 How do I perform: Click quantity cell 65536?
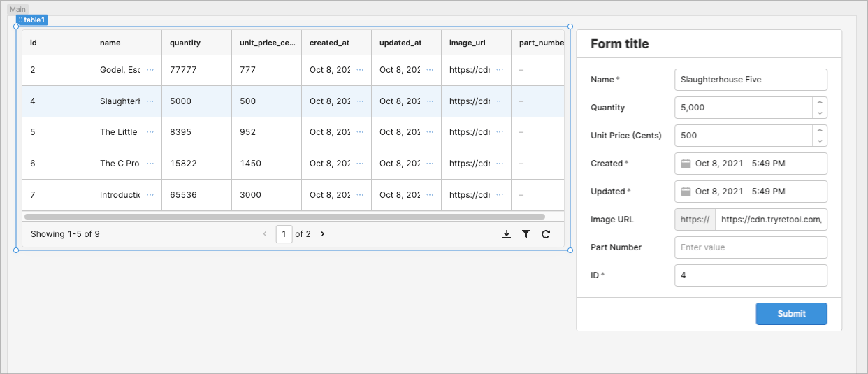pyautogui.click(x=196, y=195)
